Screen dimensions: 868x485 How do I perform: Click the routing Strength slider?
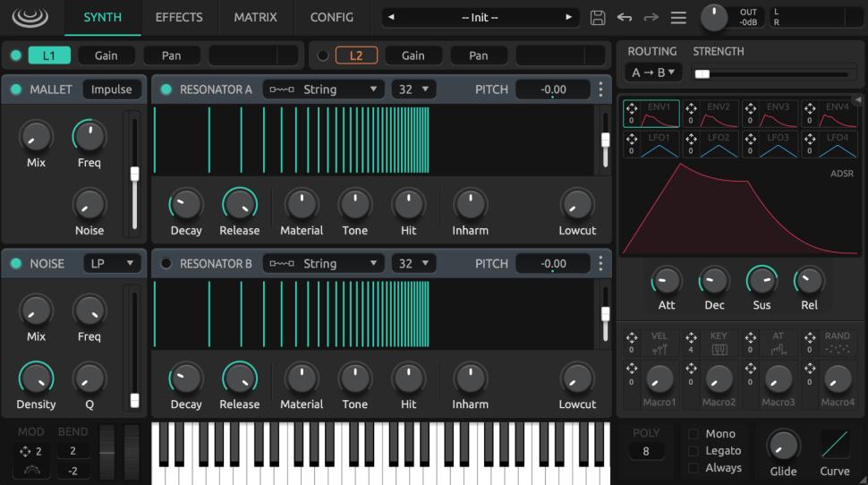(x=771, y=73)
